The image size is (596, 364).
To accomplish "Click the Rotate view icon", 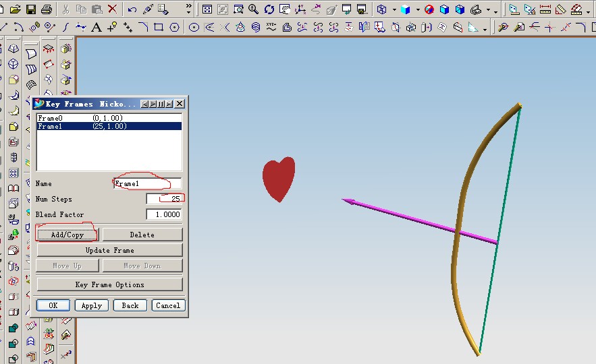I will click(x=269, y=9).
